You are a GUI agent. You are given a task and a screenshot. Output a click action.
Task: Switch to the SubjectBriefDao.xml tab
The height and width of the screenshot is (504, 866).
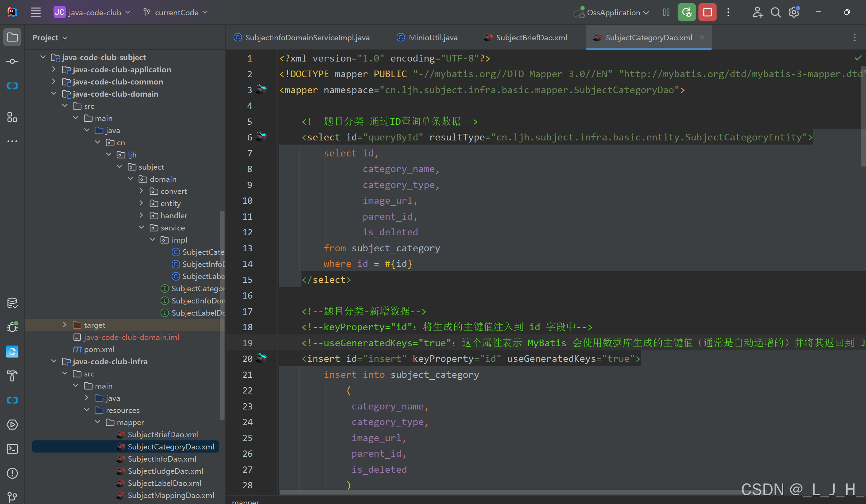(531, 38)
